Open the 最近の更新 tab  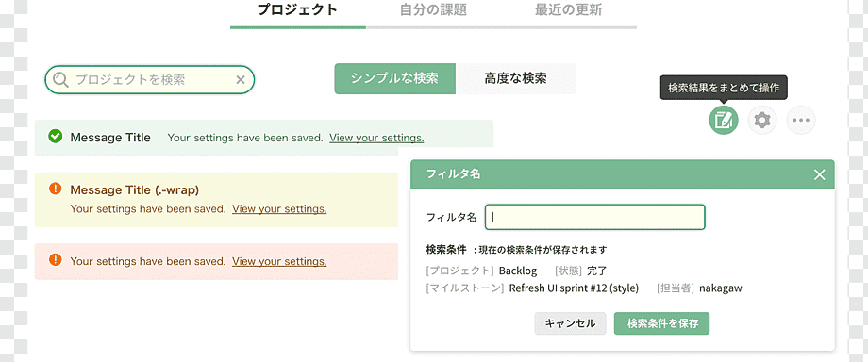(x=569, y=10)
